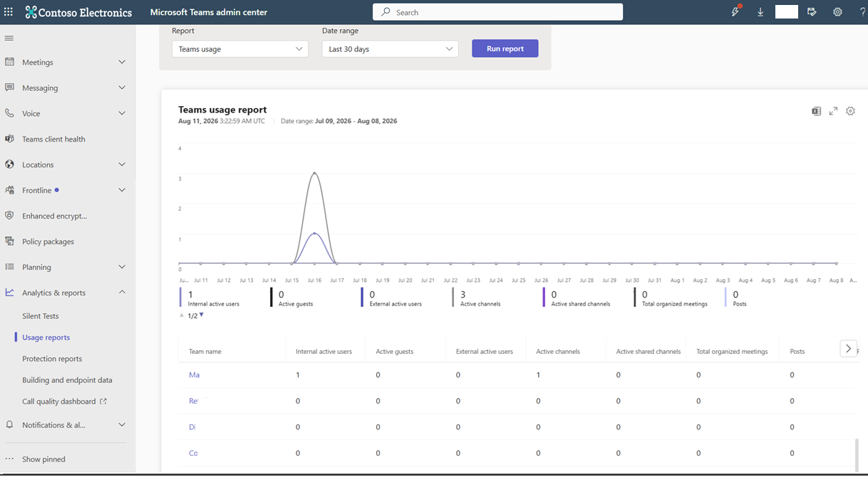Expand the Meetings section chevron
This screenshot has height=487, width=868.
[x=122, y=62]
